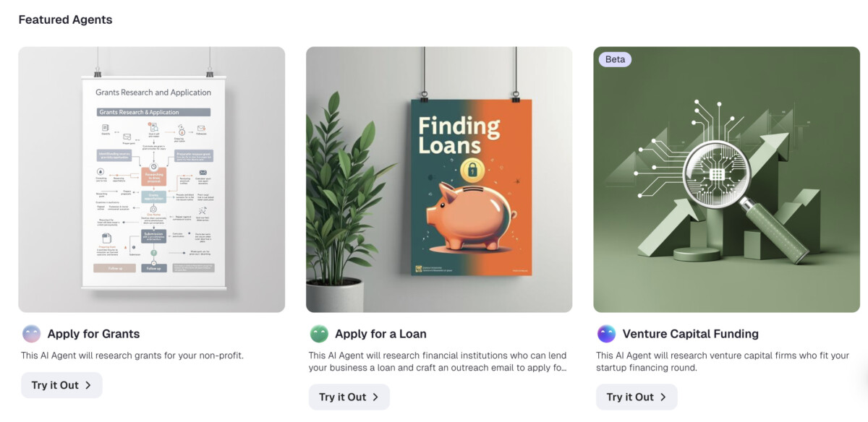The height and width of the screenshot is (422, 868).
Task: Click the green Apply for a Loan avatar icon
Action: pyautogui.click(x=319, y=334)
